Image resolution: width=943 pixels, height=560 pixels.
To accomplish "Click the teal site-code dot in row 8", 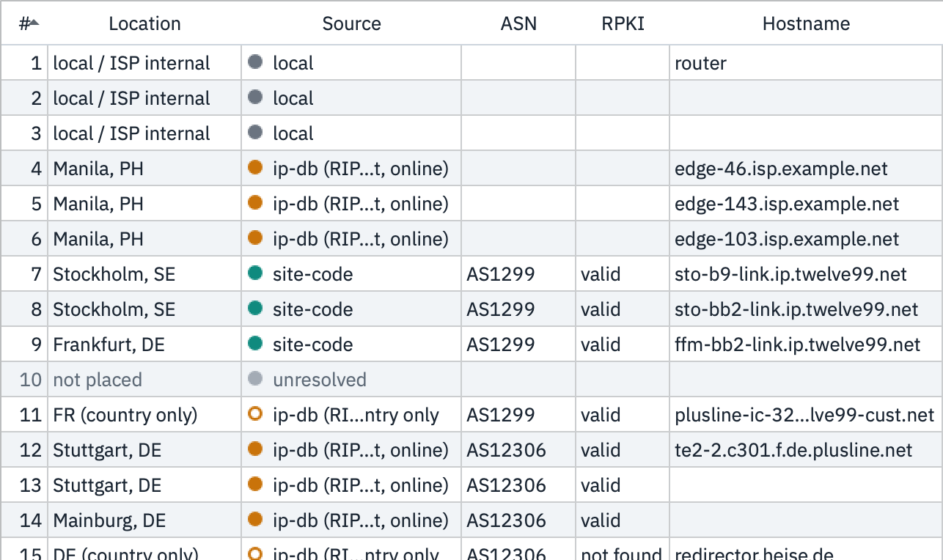I will click(x=255, y=309).
